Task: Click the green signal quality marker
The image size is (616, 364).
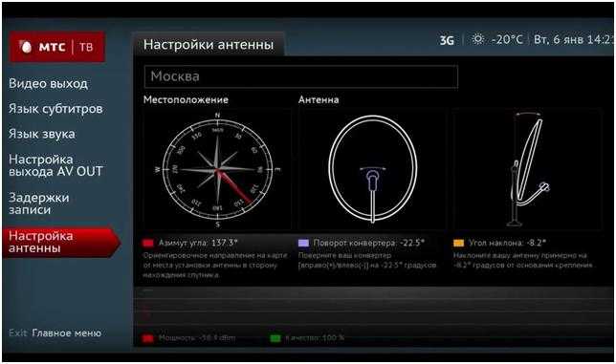Action: [275, 338]
